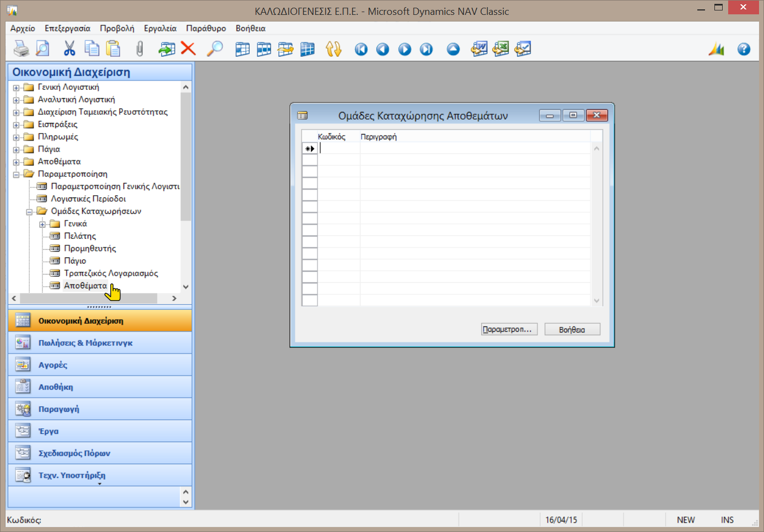Viewport: 764px width, 532px height.
Task: Click the Κωδικός input cell
Action: (339, 148)
